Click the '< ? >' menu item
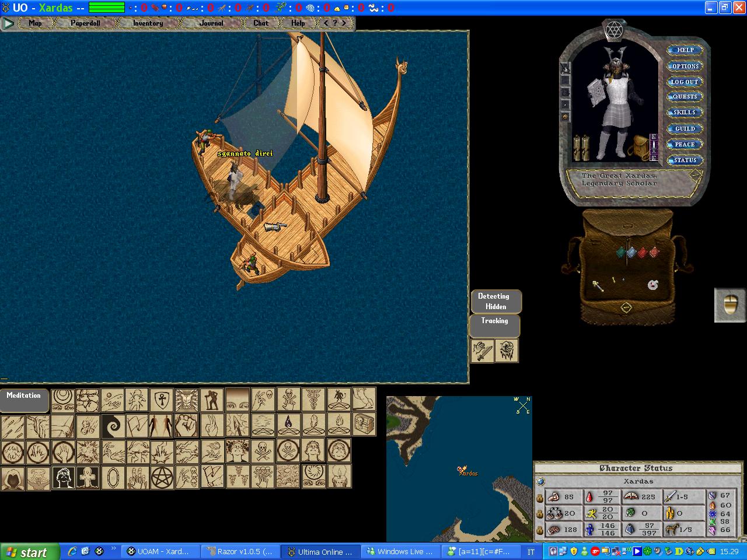This screenshot has width=747, height=560. point(335,23)
